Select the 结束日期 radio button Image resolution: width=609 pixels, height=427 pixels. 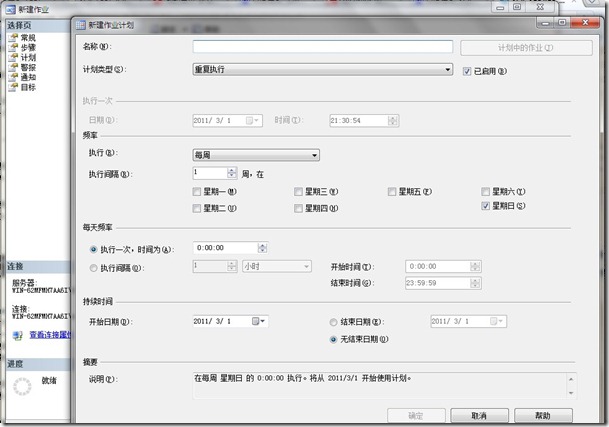335,322
